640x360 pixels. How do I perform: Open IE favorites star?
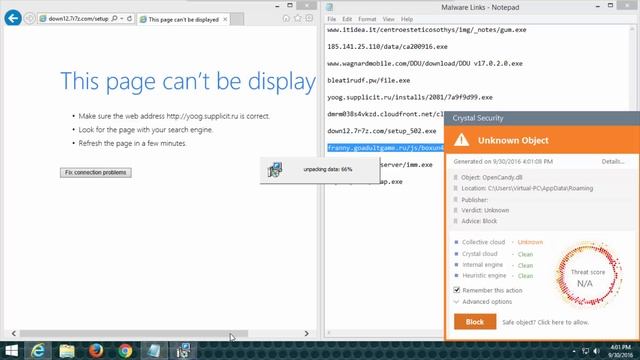click(298, 18)
